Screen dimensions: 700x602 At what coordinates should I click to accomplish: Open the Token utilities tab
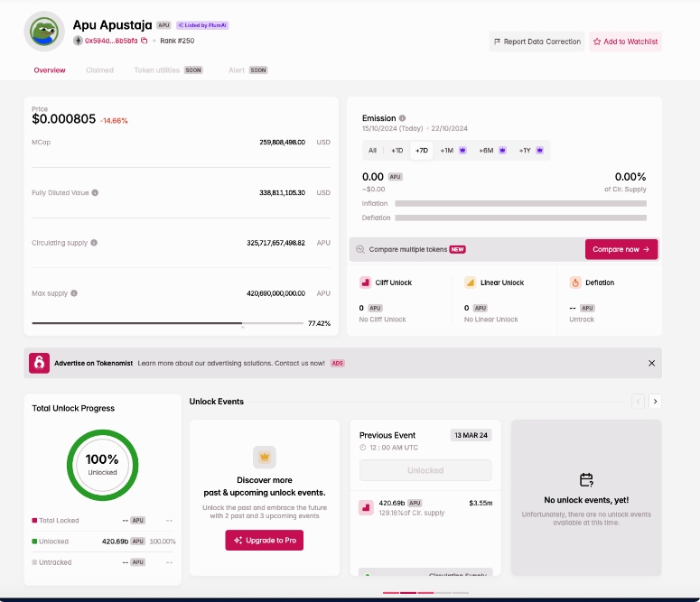click(168, 70)
